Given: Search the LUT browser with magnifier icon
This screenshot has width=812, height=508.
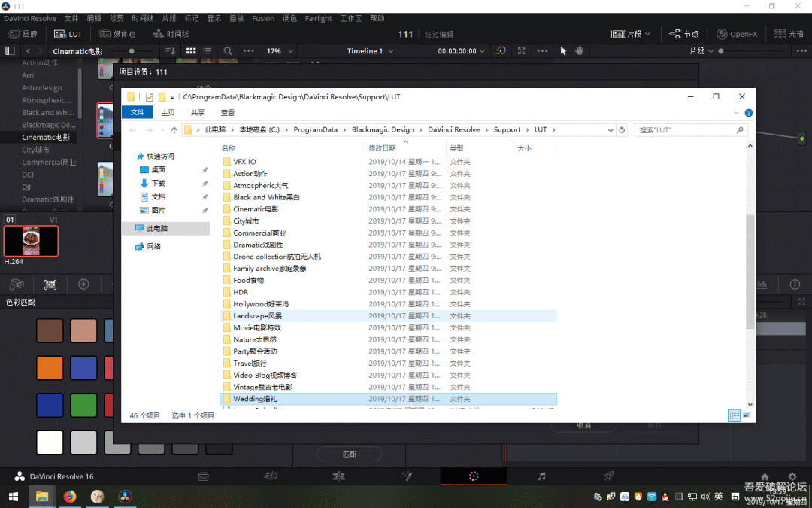Looking at the screenshot, I should [x=228, y=51].
